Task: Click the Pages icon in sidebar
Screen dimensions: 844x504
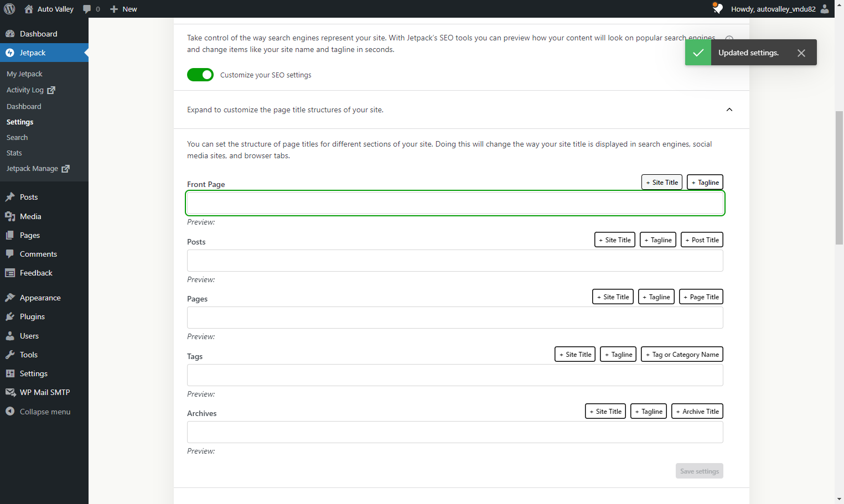Action: pos(10,235)
